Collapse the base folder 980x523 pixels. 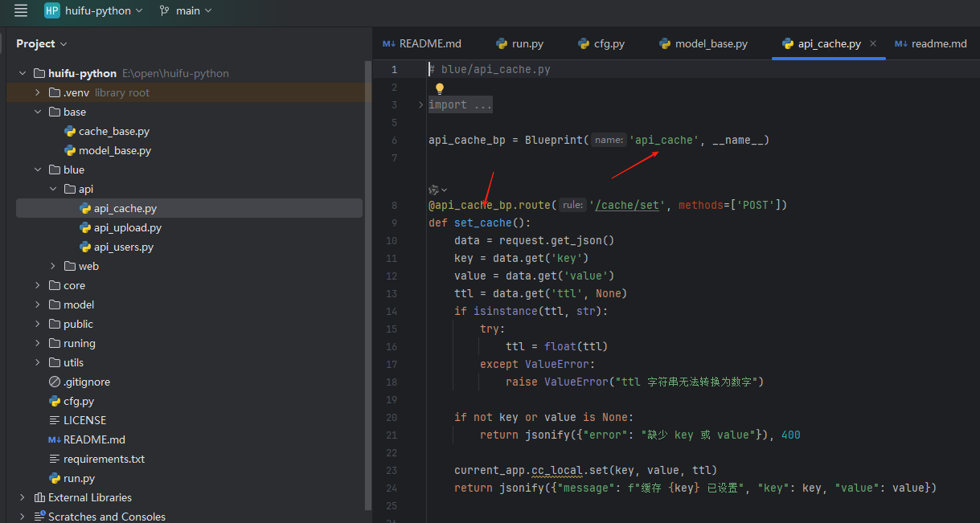[38, 112]
